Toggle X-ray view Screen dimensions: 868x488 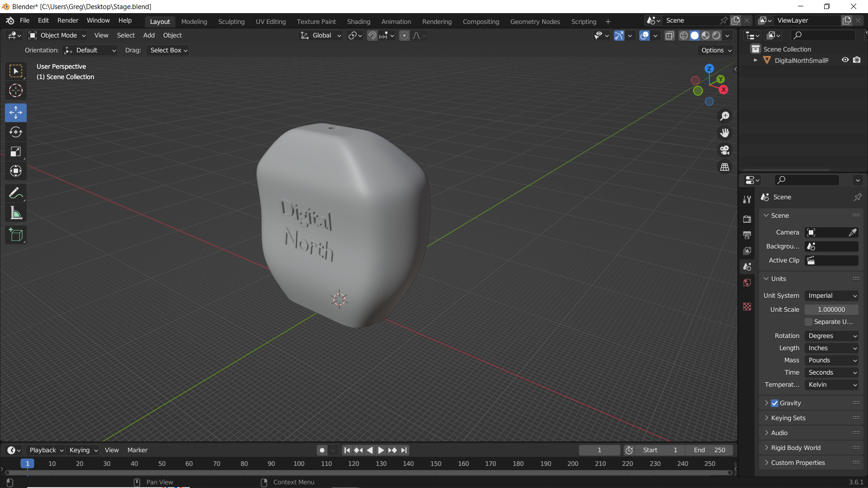(670, 35)
